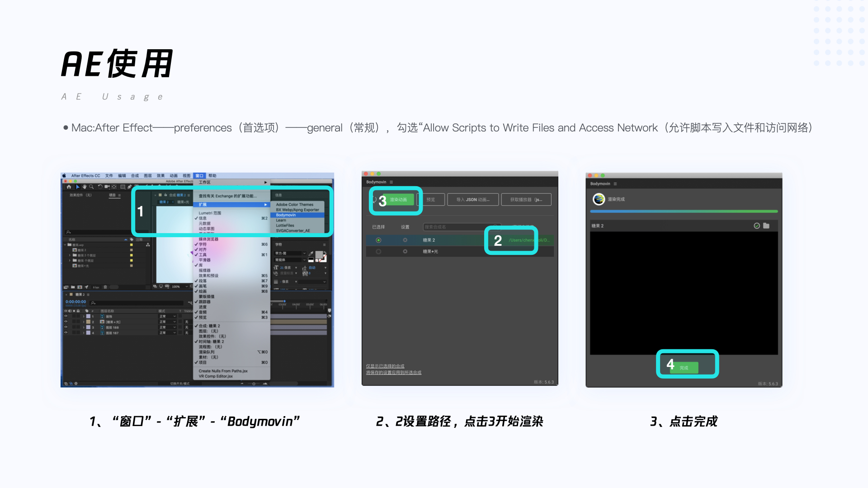Select the Hand tool in the toolbar
Screen dimensions: 868x488
(85, 187)
